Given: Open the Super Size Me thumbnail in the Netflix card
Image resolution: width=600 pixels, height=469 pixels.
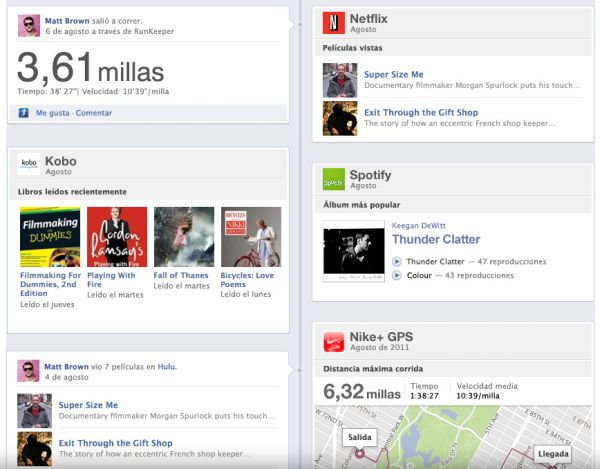Looking at the screenshot, I should (x=340, y=80).
